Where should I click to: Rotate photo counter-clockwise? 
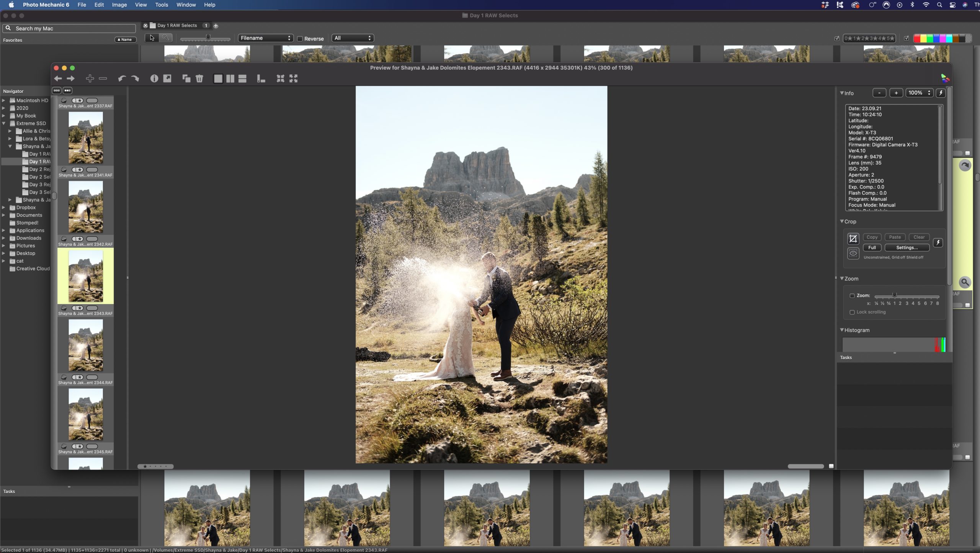tap(122, 79)
